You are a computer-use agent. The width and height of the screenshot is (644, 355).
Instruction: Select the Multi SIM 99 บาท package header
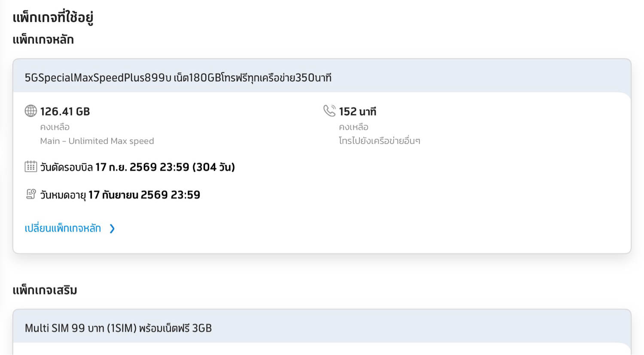[x=118, y=328]
